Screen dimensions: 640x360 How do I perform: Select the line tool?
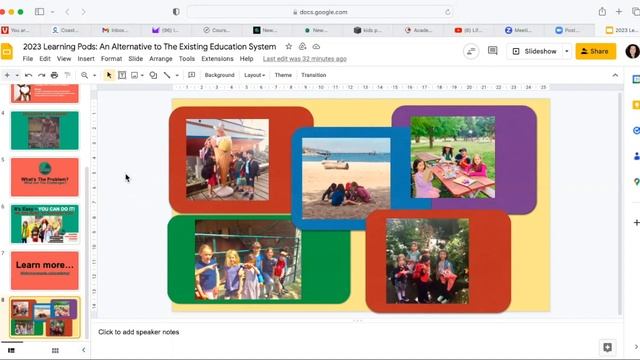coord(167,75)
